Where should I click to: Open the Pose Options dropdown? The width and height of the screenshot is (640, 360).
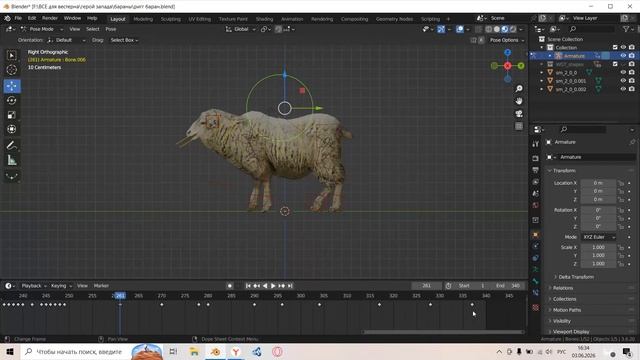[x=507, y=40]
